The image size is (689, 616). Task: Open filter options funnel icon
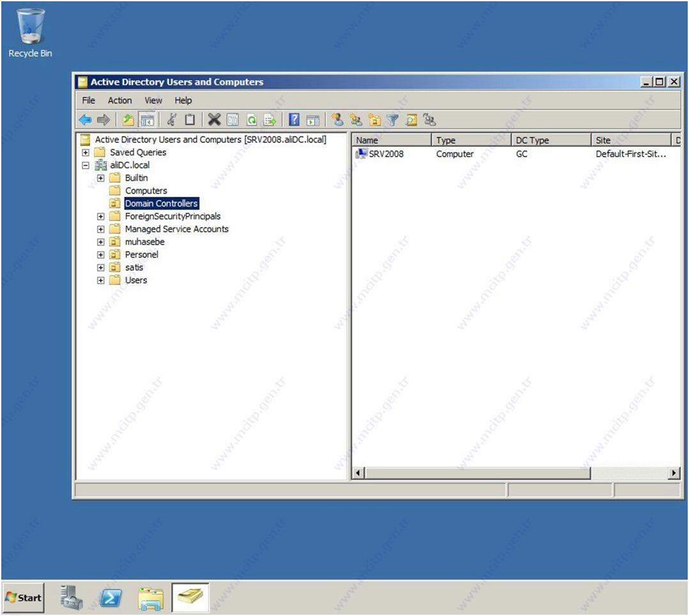(x=392, y=119)
